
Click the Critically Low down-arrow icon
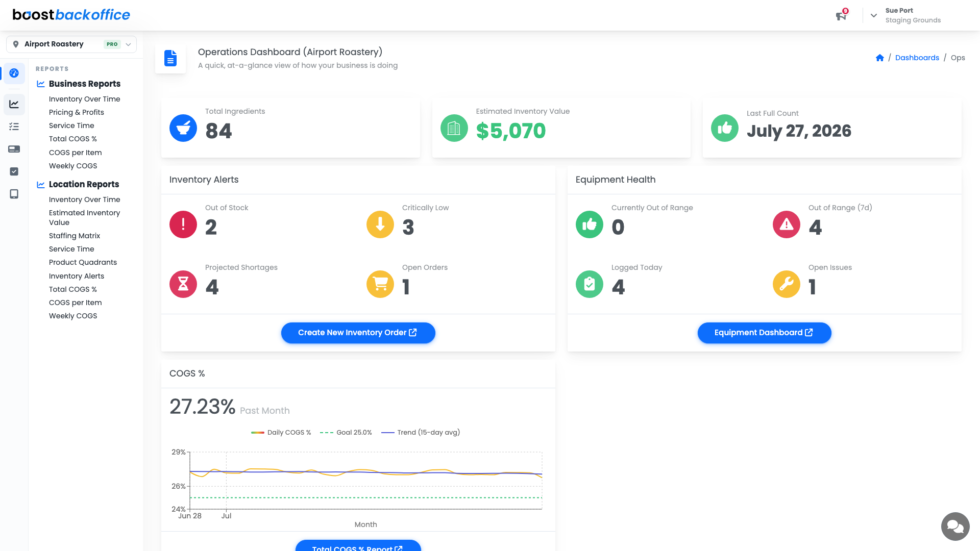(x=380, y=224)
